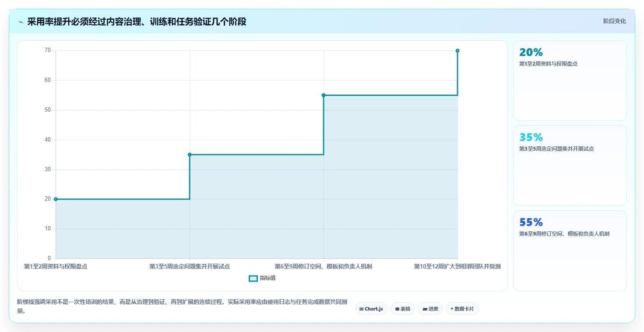This screenshot has width=644, height=332.
Task: Click the data point at value 55
Action: (x=324, y=95)
